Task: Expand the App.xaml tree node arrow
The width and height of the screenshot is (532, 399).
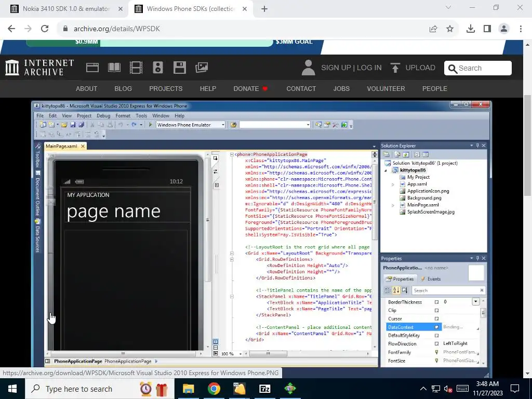Action: coord(393,184)
